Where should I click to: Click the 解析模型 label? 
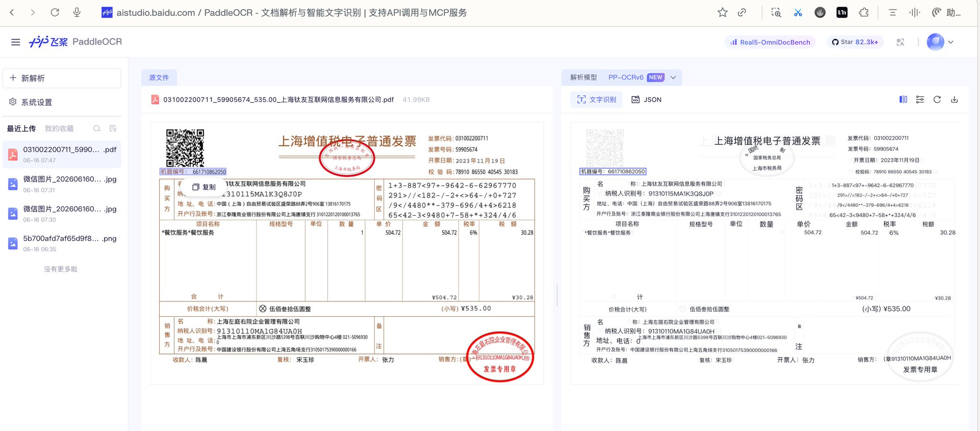pos(583,77)
